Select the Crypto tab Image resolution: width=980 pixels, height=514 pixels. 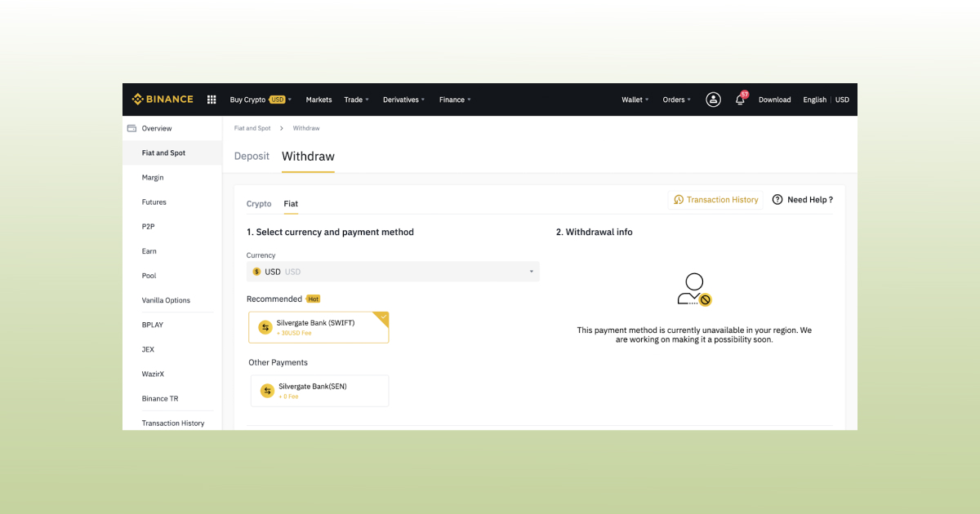click(x=259, y=204)
